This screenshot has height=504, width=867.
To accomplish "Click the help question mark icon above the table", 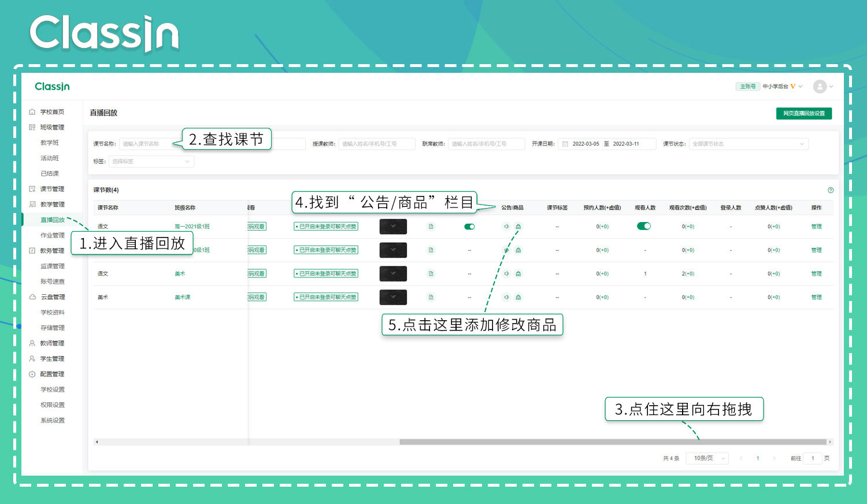I will pos(831,190).
